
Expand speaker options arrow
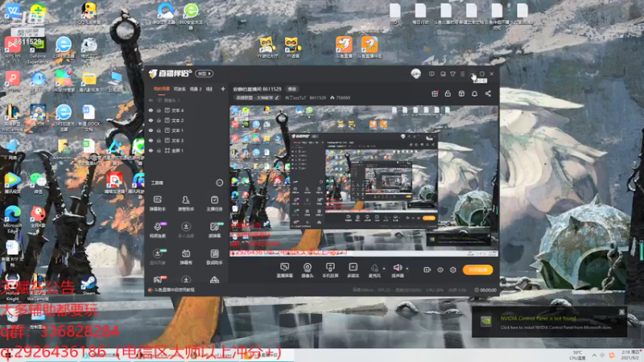pos(407,269)
